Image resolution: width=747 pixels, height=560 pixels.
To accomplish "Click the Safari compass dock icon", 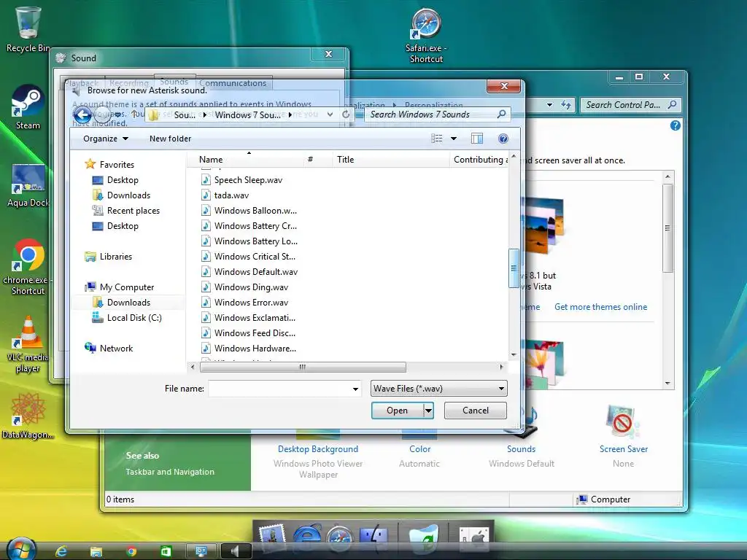I will pyautogui.click(x=340, y=538).
